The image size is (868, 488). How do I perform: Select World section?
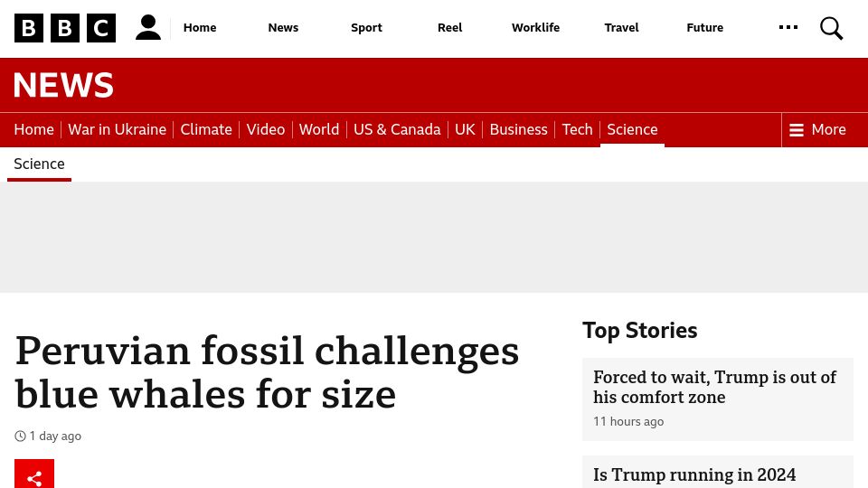319,129
